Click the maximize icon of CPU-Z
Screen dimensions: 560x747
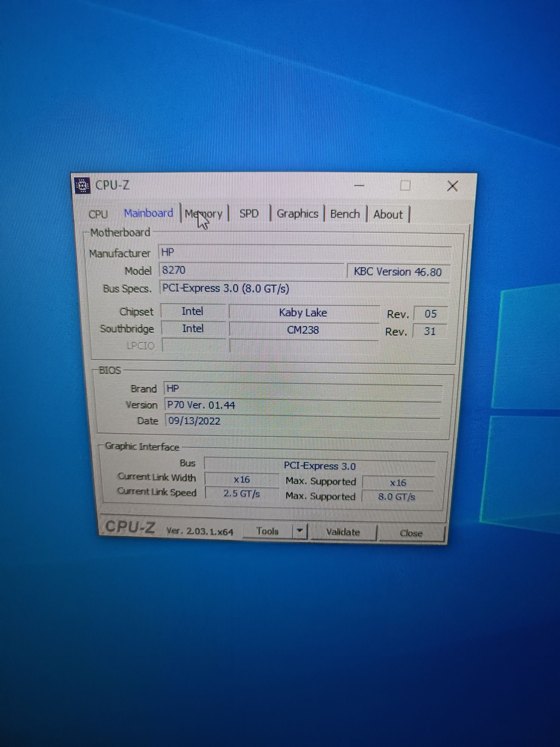[405, 186]
